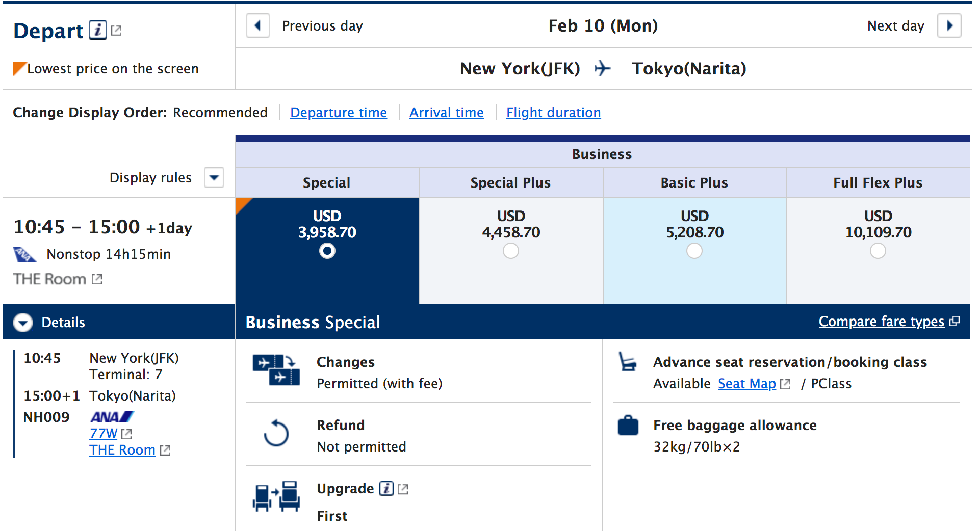The height and width of the screenshot is (531, 980).
Task: Expand the Display rules dropdown
Action: click(214, 177)
